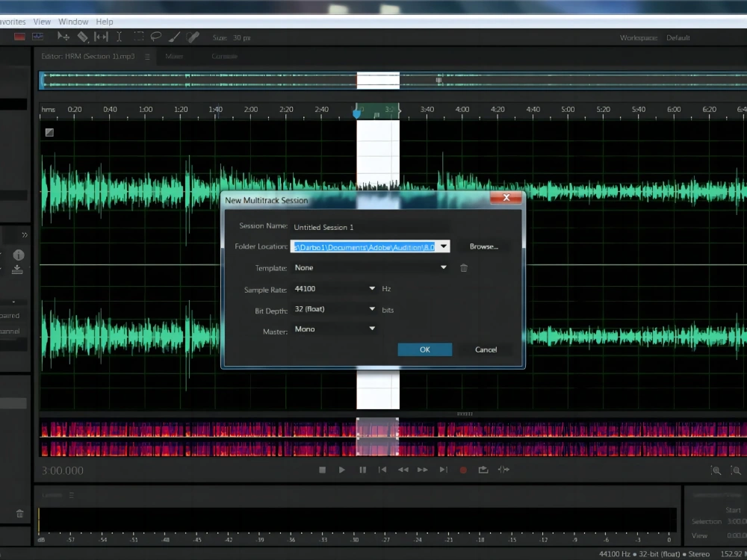The image size is (747, 560).
Task: Select the Spot Healing Brush tool
Action: [193, 37]
